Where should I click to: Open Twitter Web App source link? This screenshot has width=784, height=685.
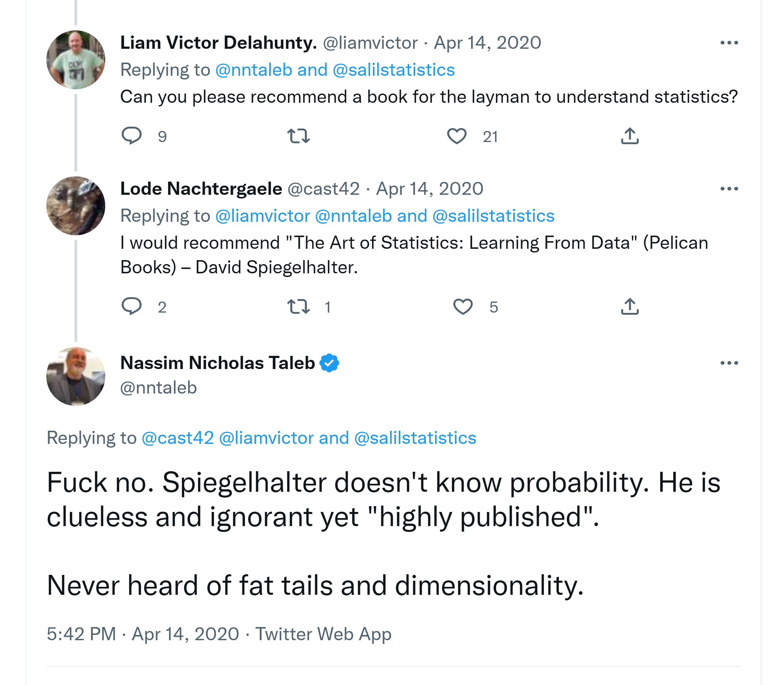(x=323, y=634)
